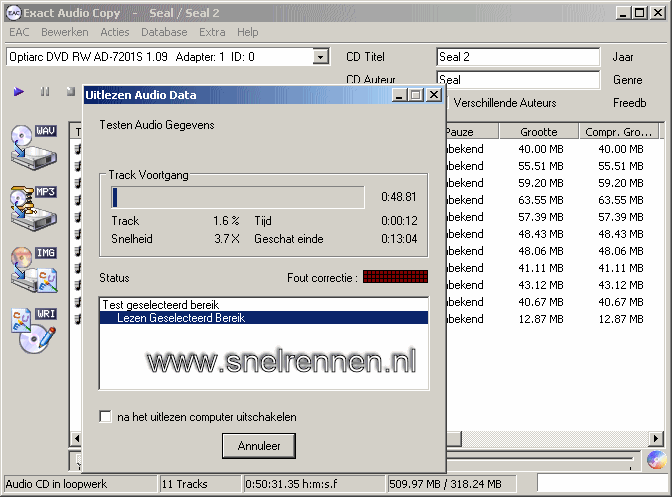Click the CD icon at bottom right
This screenshot has width=672, height=497.
pos(656,460)
